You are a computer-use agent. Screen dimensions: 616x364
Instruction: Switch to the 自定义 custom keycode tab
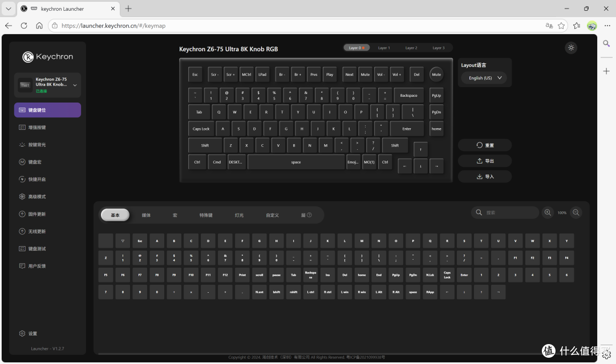[272, 215]
